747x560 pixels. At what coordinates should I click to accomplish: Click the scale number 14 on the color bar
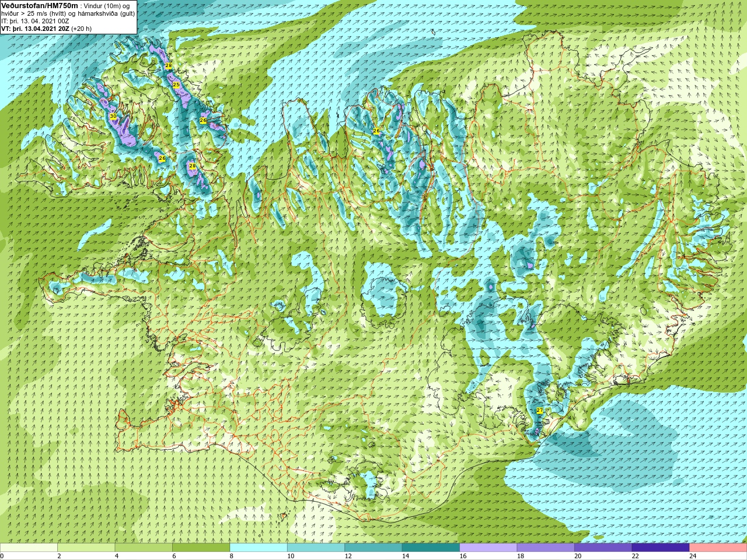pyautogui.click(x=405, y=556)
